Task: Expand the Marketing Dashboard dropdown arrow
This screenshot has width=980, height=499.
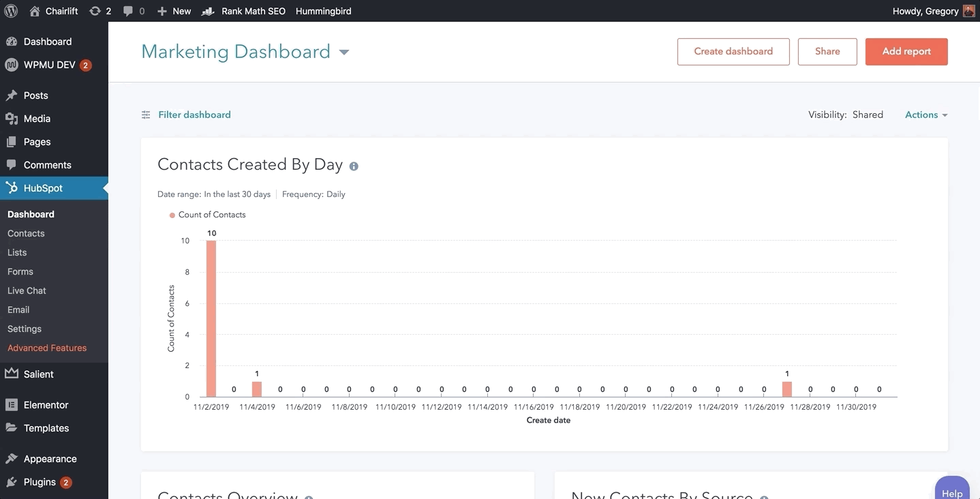Action: click(344, 52)
